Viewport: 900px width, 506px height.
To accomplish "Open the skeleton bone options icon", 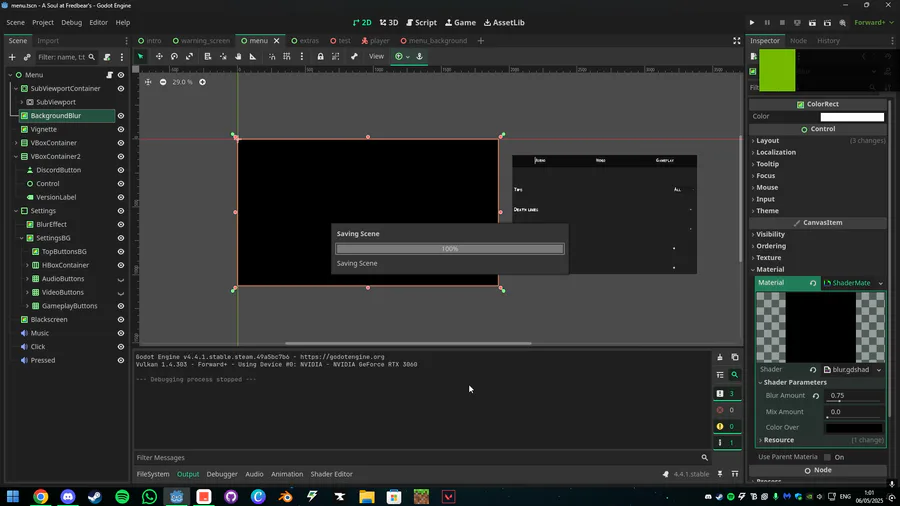I will click(x=354, y=56).
